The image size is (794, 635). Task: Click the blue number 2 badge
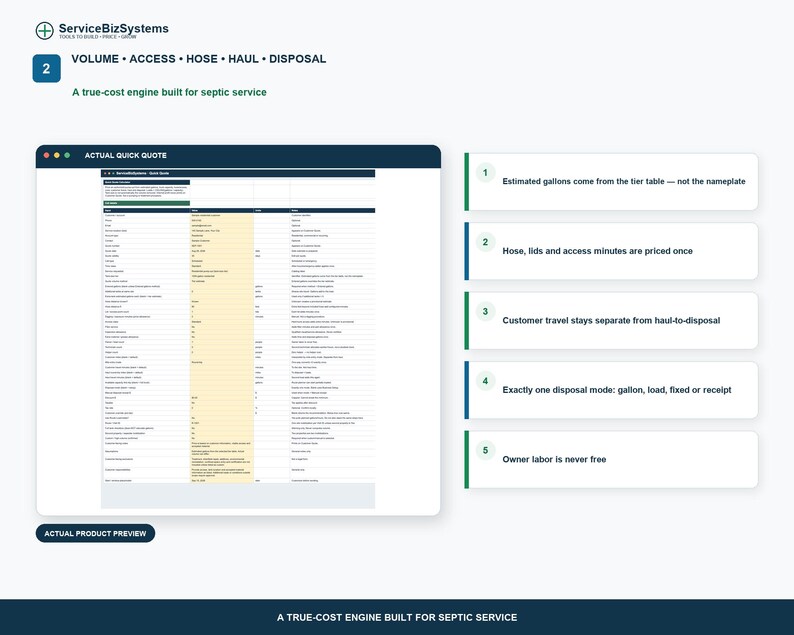(47, 68)
